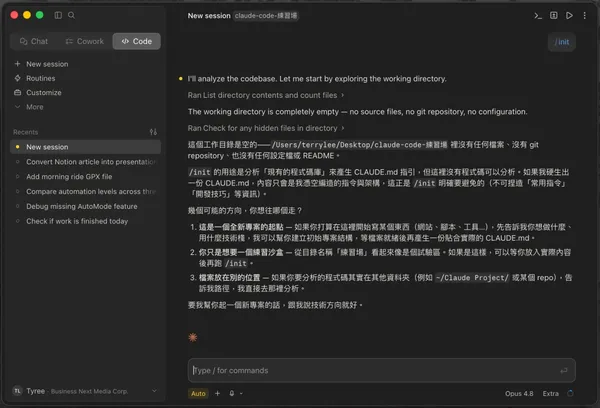Toggle the Extra effort setting
Screen dimensions: 600x408
tap(551, 393)
